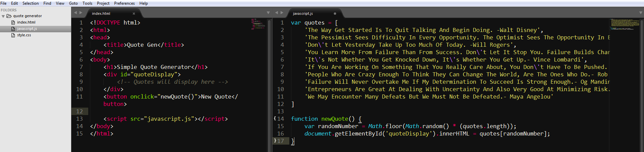Open the Goto menu
This screenshot has height=152, width=644.
(73, 3)
